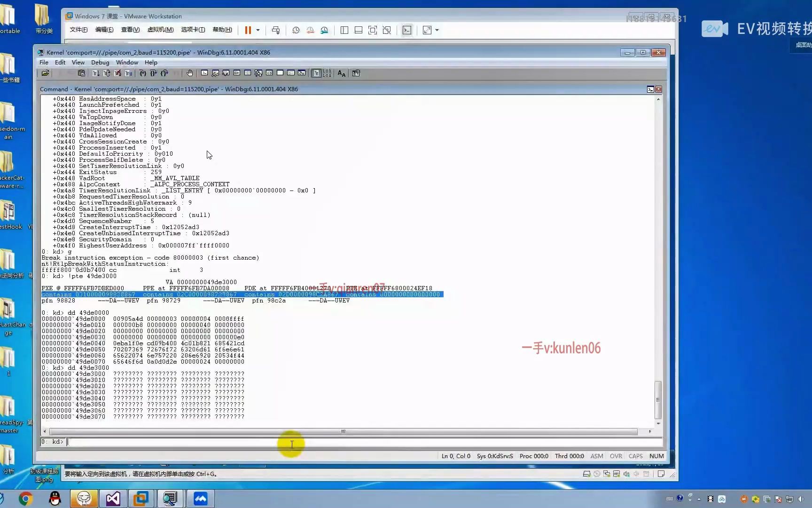Click the VMware snapshot manager icon
The image size is (812, 508).
tap(325, 30)
